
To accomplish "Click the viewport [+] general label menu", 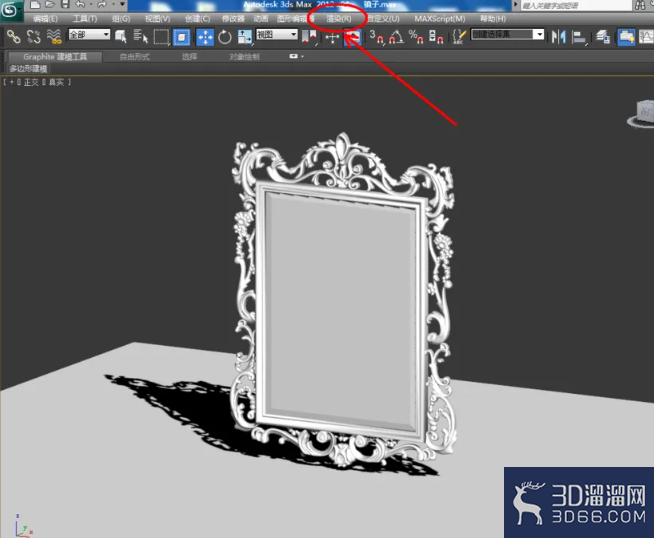I will coord(11,82).
